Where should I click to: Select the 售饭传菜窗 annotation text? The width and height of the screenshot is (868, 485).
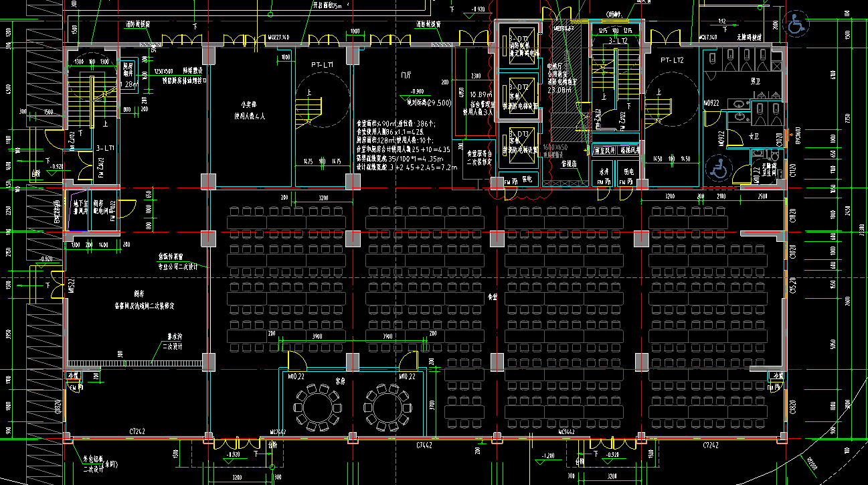(x=171, y=257)
